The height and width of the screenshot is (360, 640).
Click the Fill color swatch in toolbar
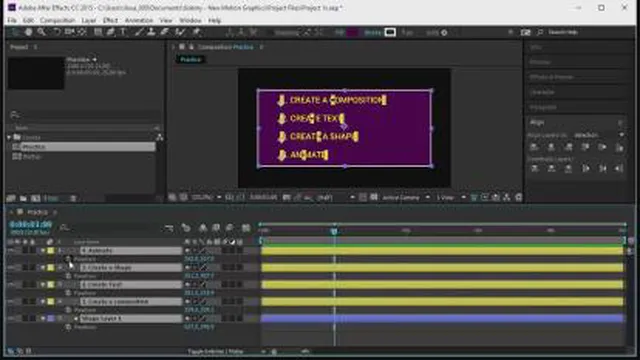click(x=352, y=32)
